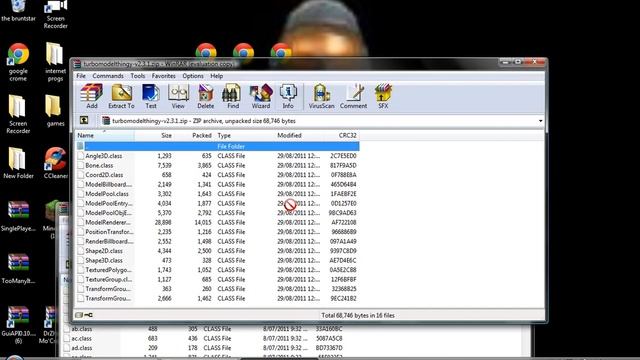The height and width of the screenshot is (360, 640).
Task: Start VirusScan on the archive
Action: (321, 96)
